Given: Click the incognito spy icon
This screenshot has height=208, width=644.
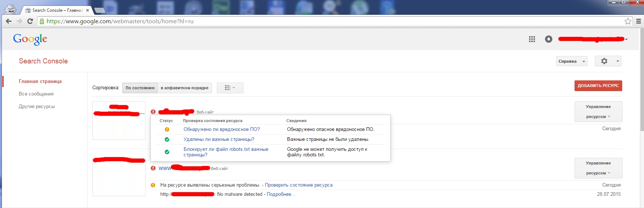Looking at the screenshot, I should click(11, 10).
